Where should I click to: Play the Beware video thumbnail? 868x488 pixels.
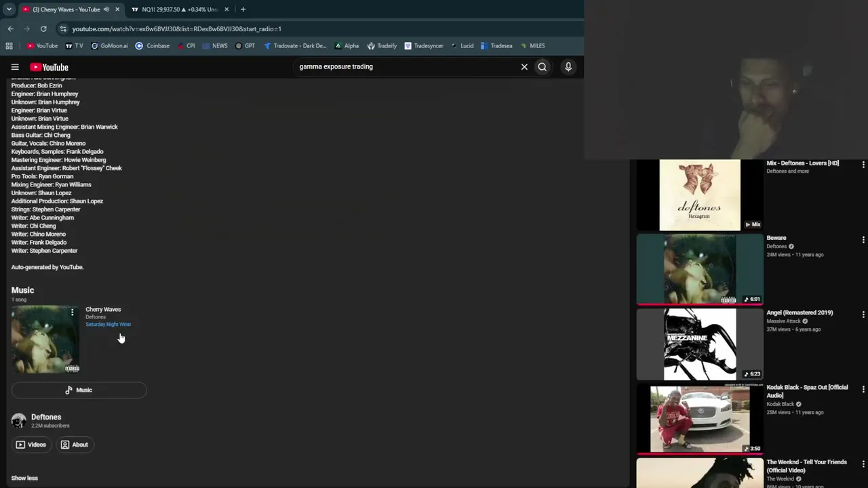coord(700,270)
